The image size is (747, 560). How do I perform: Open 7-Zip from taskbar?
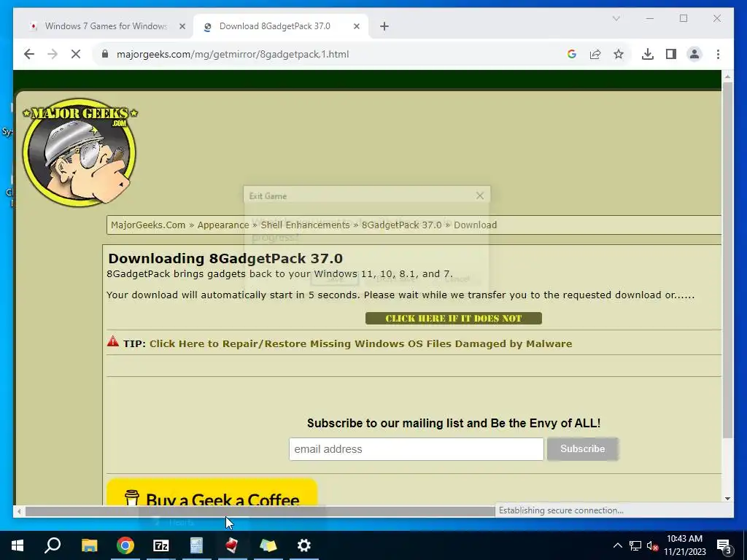pyautogui.click(x=161, y=545)
